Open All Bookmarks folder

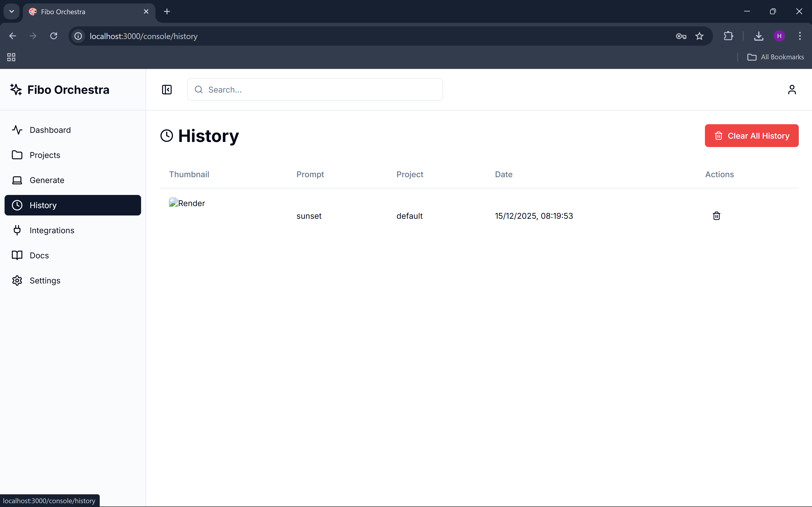(775, 57)
